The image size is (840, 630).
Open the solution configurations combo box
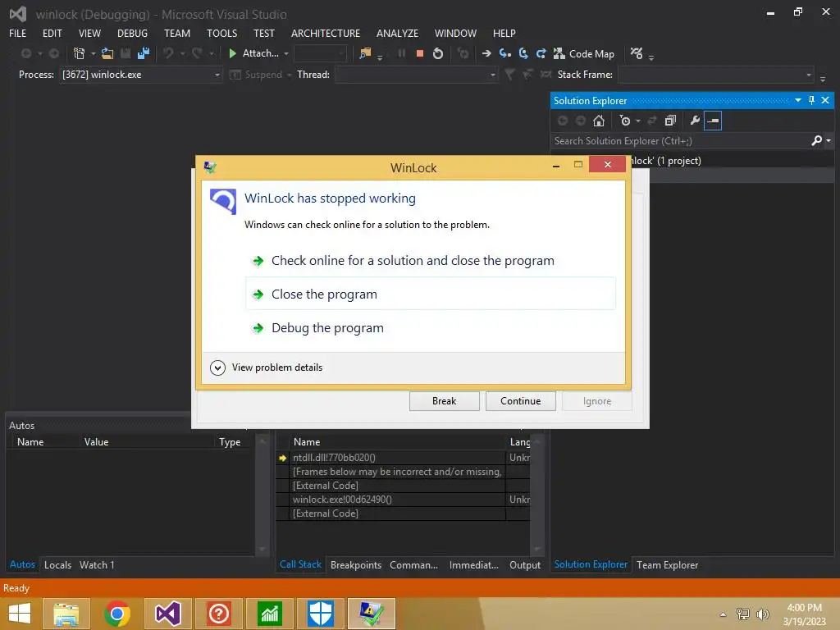[x=320, y=53]
